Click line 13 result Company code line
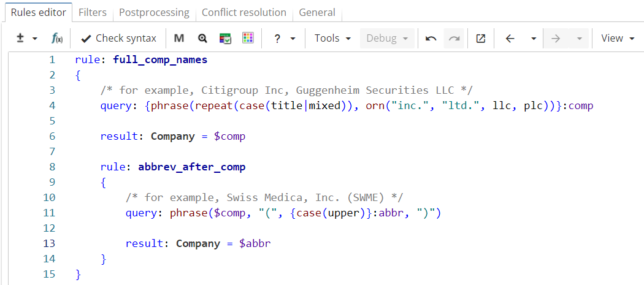This screenshot has width=644, height=285. click(198, 243)
